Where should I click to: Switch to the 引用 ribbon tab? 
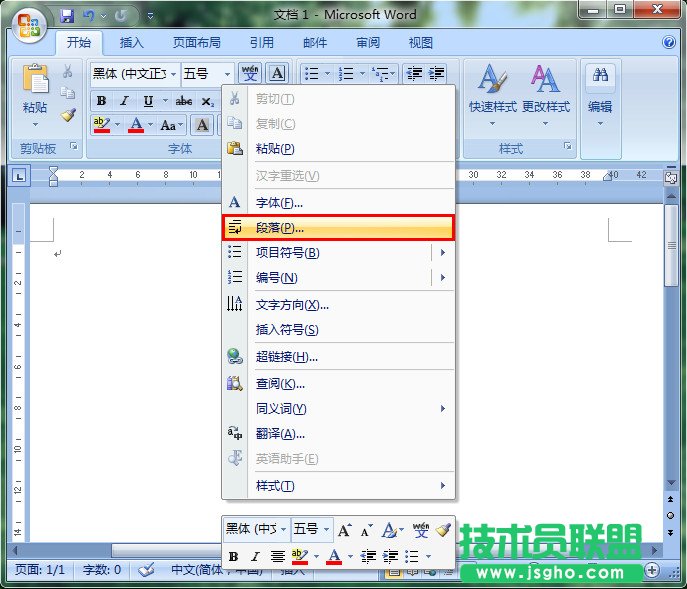pos(262,43)
